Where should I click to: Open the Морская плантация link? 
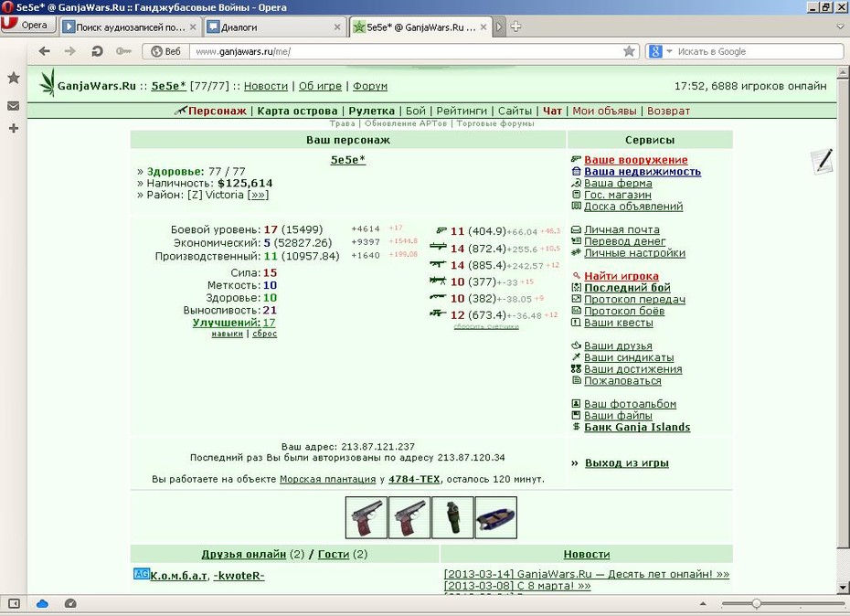327,479
